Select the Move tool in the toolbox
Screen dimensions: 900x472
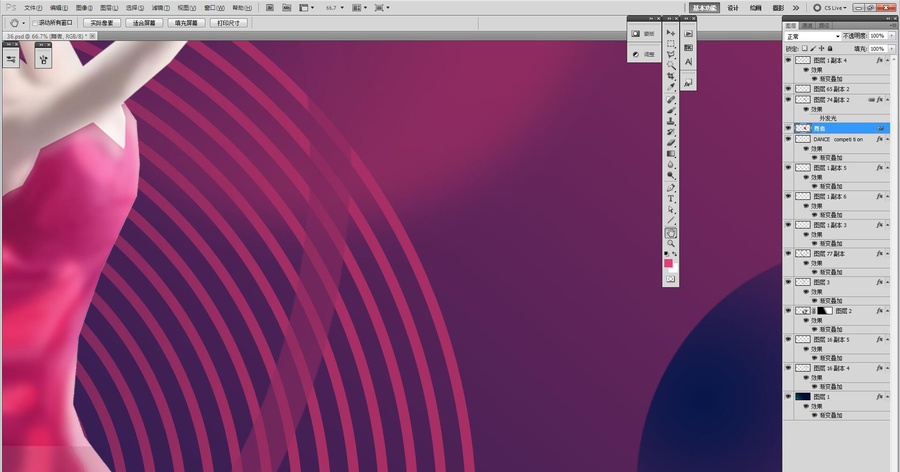[x=670, y=33]
